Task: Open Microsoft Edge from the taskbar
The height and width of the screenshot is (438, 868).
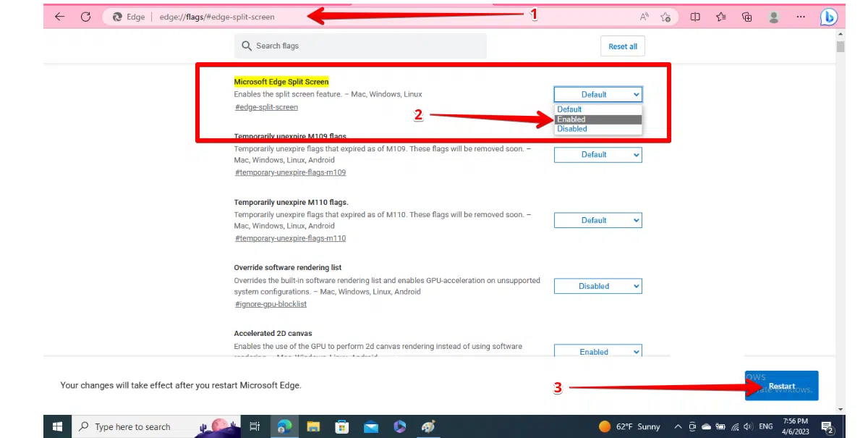Action: (284, 426)
